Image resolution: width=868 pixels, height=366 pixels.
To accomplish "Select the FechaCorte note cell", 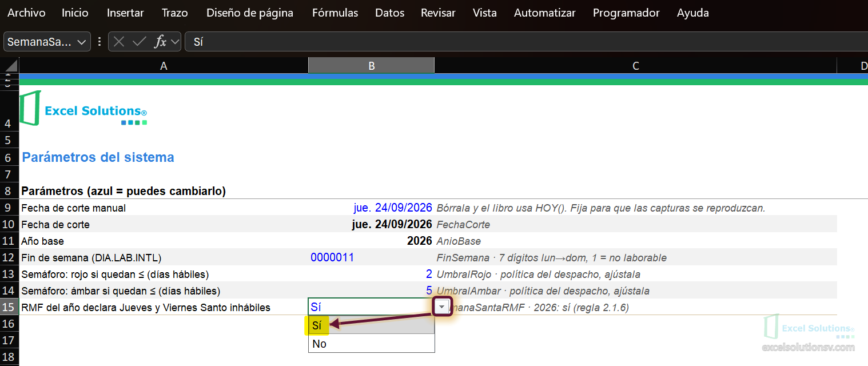I will (635, 224).
